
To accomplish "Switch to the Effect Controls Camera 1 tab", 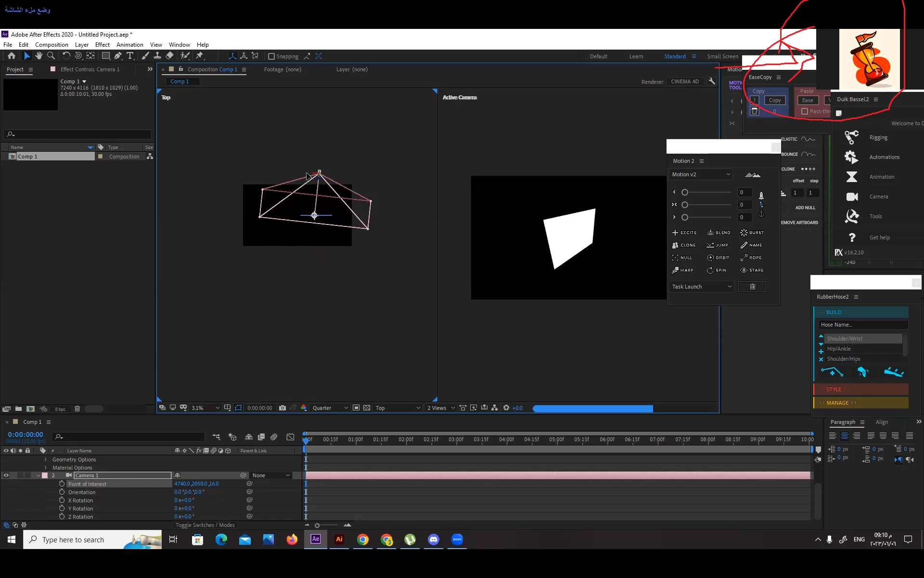I will pyautogui.click(x=90, y=69).
